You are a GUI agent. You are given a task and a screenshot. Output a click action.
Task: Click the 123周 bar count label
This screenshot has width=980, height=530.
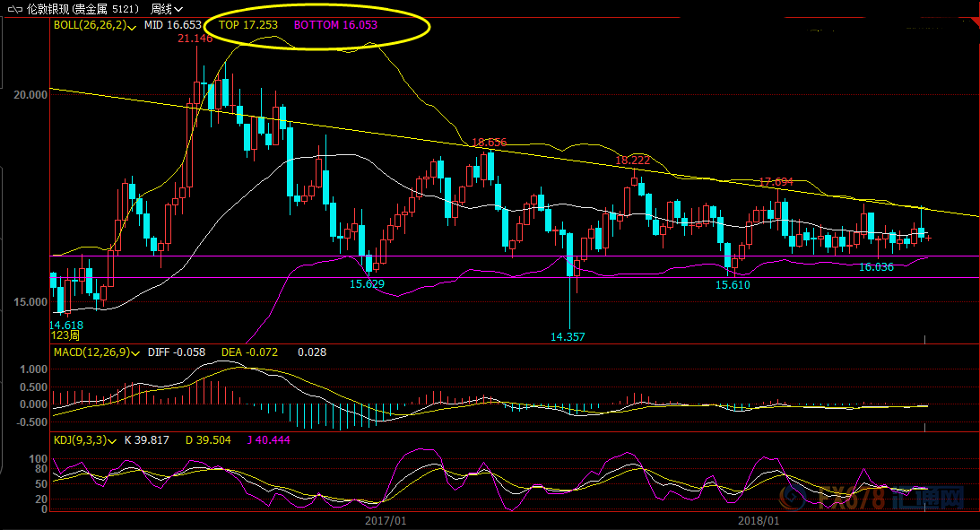(x=65, y=335)
